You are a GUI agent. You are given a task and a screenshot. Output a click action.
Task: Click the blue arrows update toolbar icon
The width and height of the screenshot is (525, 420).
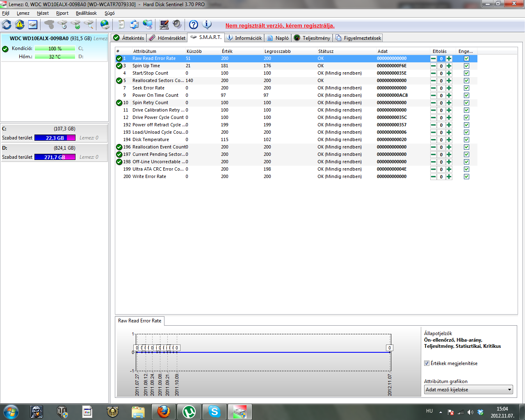point(134,25)
